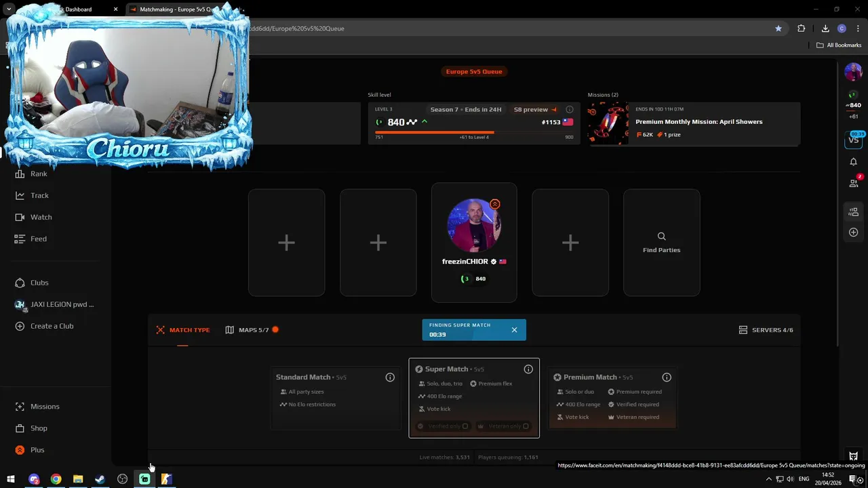Open Chrome menu three dots
The height and width of the screenshot is (488, 868).
click(858, 28)
